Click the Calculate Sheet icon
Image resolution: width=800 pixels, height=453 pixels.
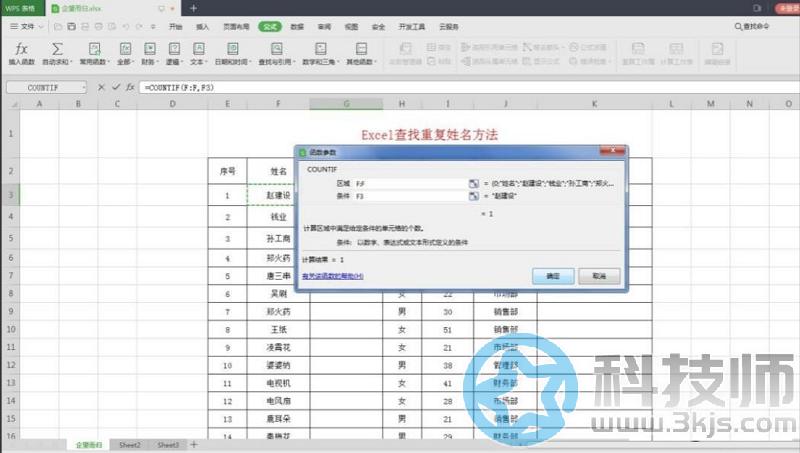point(676,49)
